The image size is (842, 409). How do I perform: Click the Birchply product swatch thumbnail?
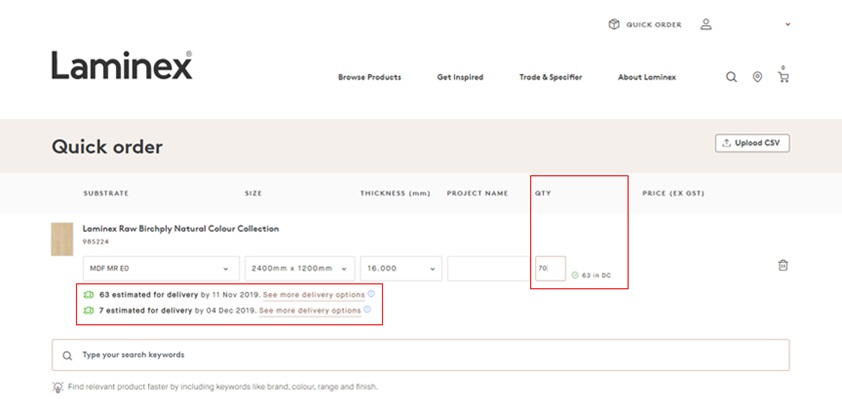click(62, 239)
